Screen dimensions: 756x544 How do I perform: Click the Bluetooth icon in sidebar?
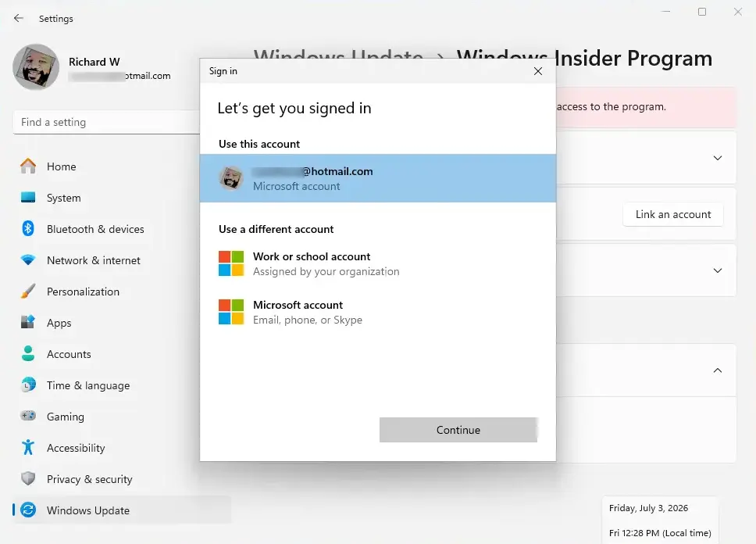(28, 228)
